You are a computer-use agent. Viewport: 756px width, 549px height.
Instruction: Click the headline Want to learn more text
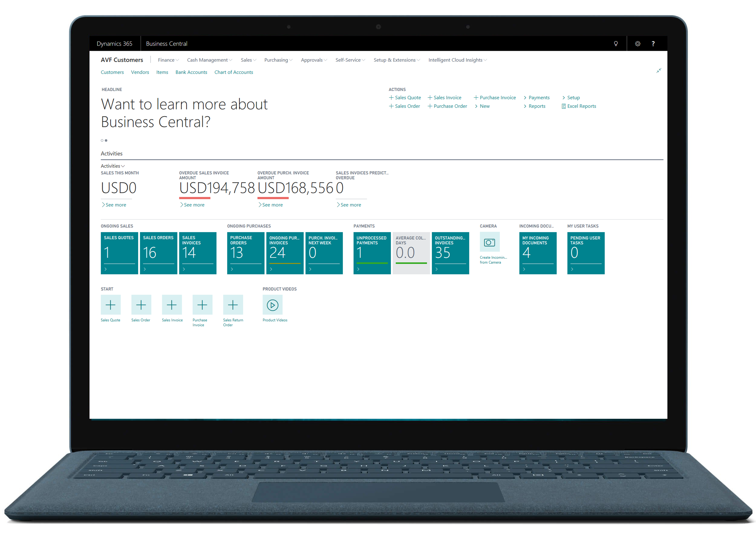[x=184, y=113]
